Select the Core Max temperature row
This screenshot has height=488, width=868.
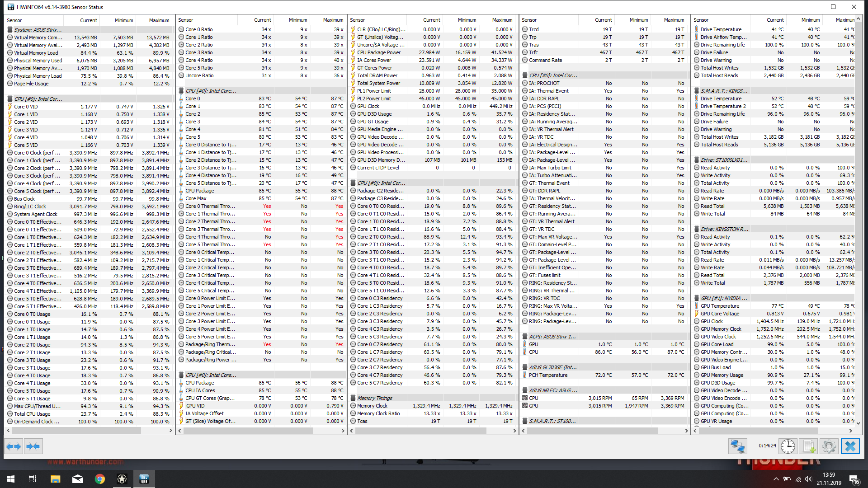(261, 198)
